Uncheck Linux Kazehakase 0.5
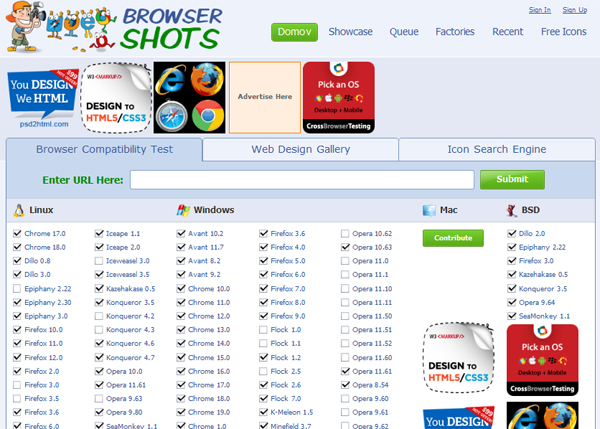The width and height of the screenshot is (600, 429). click(99, 289)
